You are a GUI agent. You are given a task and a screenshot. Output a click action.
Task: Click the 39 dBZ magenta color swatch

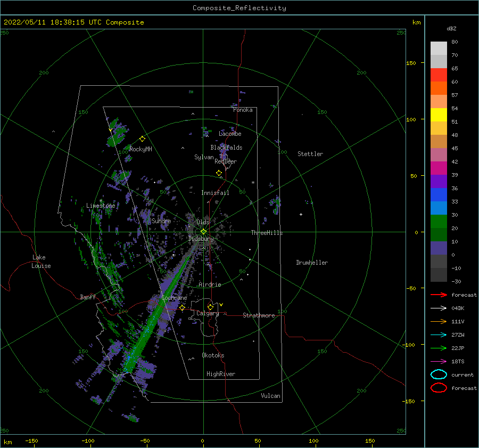(439, 168)
